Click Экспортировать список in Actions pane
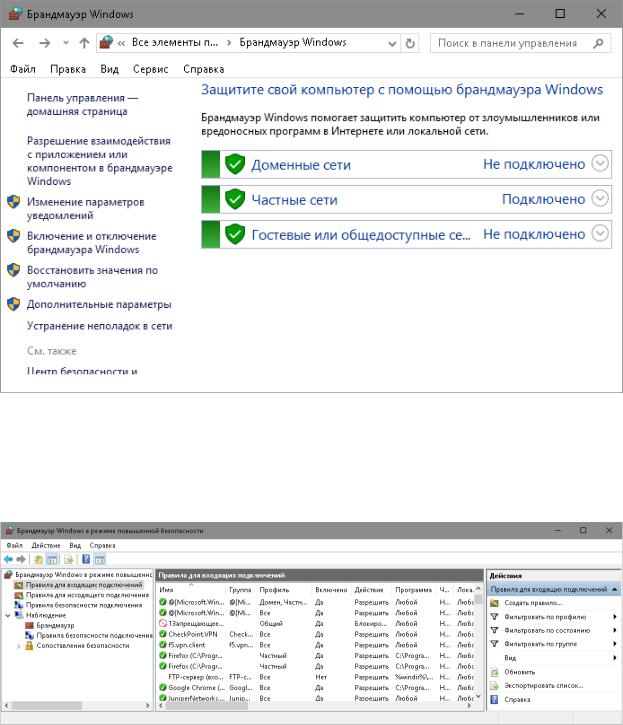This screenshot has width=623, height=725. pos(543,686)
